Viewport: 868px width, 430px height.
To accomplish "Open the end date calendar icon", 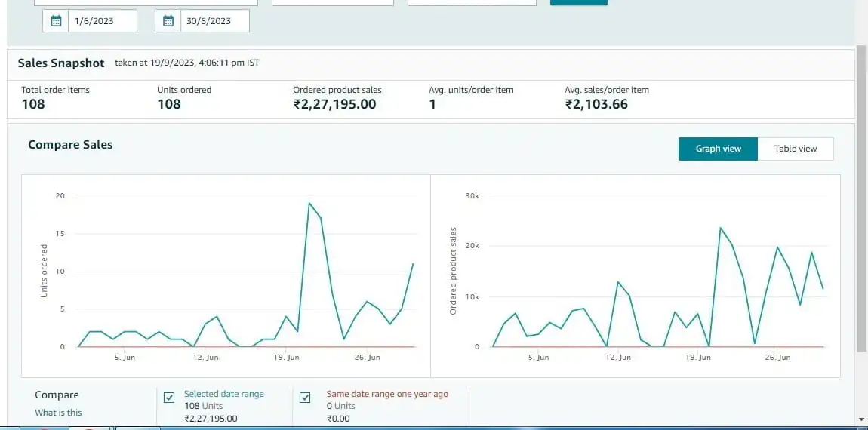I will point(168,21).
